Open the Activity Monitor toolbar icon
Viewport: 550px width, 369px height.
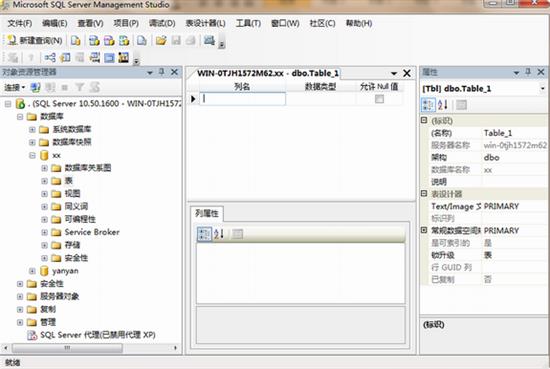point(209,41)
